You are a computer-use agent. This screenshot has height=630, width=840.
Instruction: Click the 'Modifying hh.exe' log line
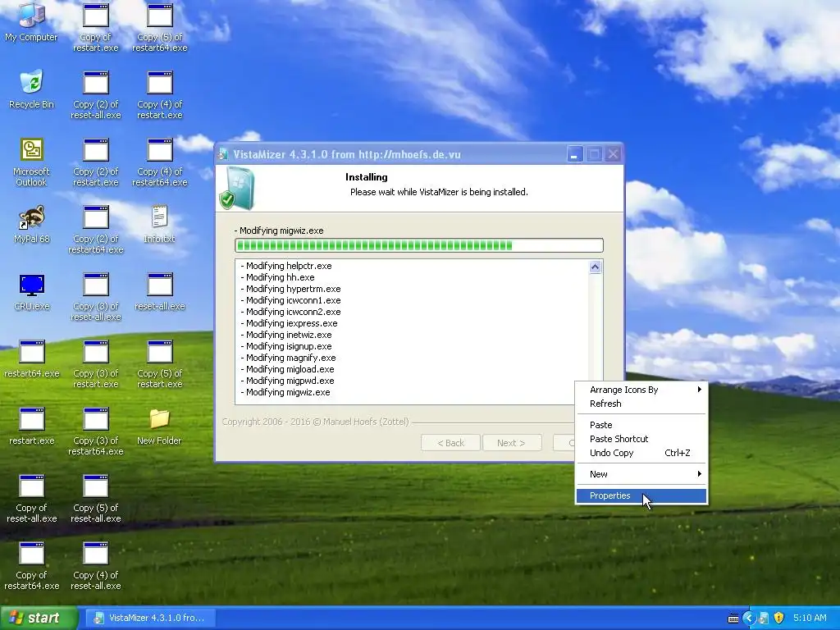click(x=277, y=277)
